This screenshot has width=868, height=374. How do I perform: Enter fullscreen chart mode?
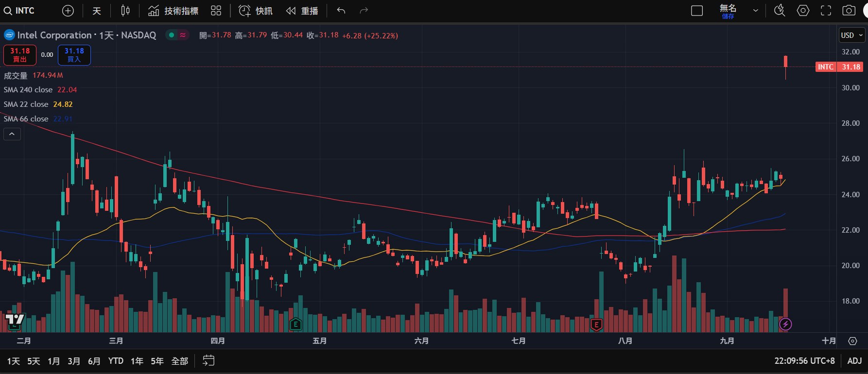pos(826,11)
